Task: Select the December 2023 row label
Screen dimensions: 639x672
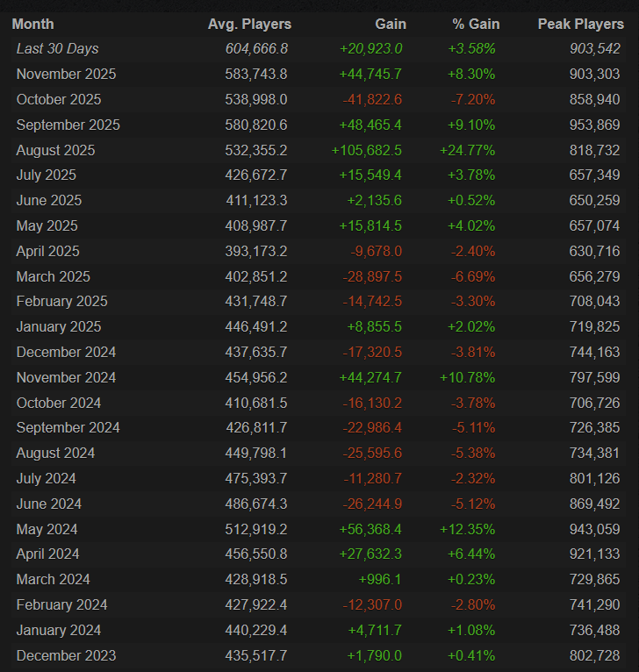Action: (66, 655)
